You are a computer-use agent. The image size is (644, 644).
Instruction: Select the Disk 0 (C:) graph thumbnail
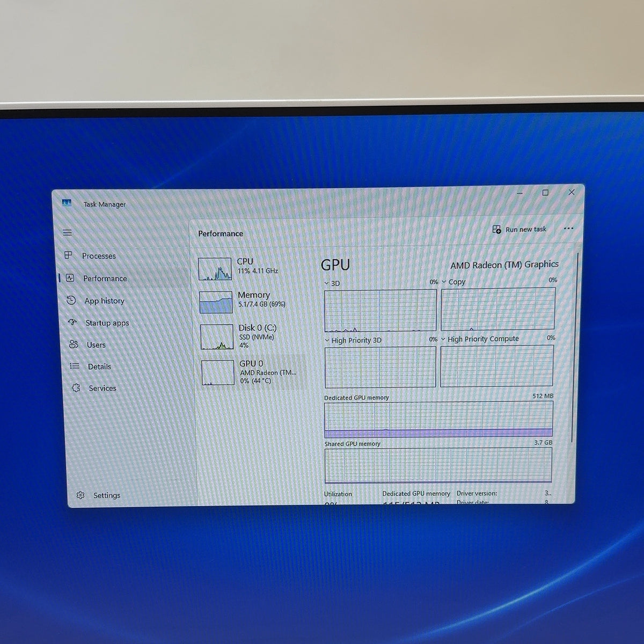click(217, 337)
